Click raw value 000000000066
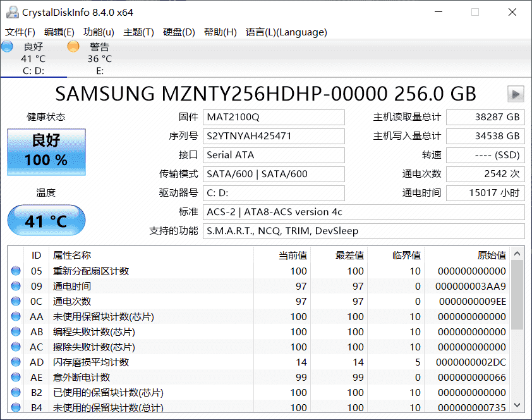 coord(471,377)
